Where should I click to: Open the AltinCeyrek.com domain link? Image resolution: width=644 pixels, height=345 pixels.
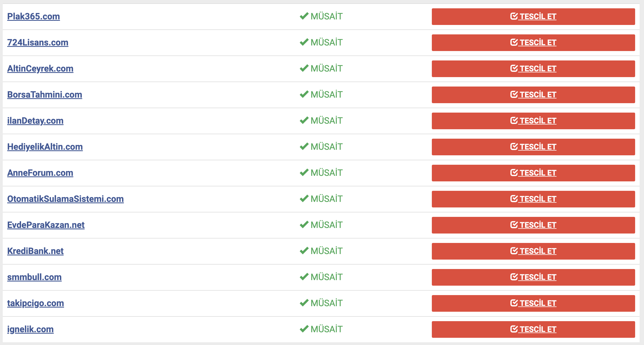point(40,69)
